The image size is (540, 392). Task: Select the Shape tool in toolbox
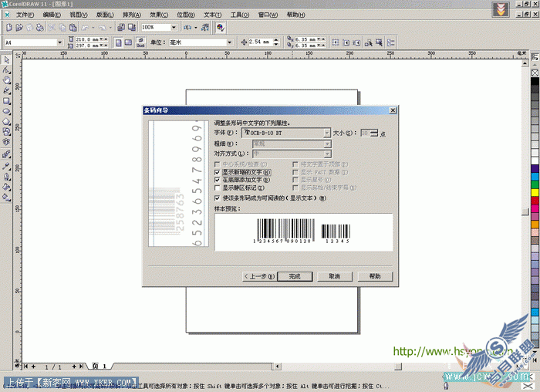click(6, 70)
